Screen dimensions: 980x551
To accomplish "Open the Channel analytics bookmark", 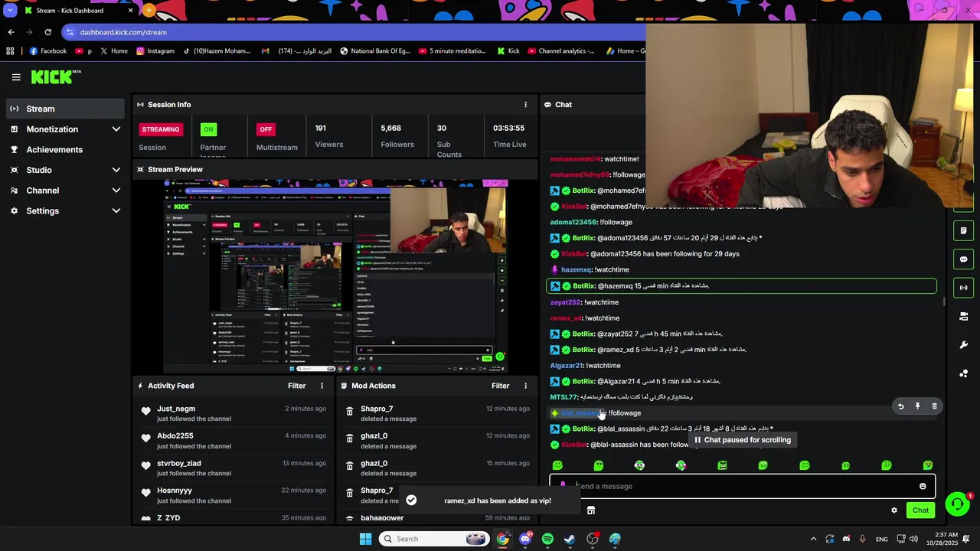I will click(560, 51).
